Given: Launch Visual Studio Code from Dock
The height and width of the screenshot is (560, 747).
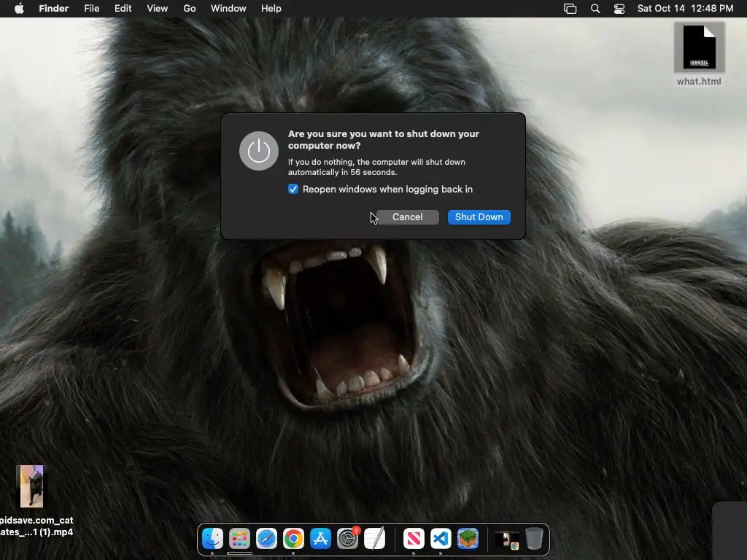Looking at the screenshot, I should [441, 539].
